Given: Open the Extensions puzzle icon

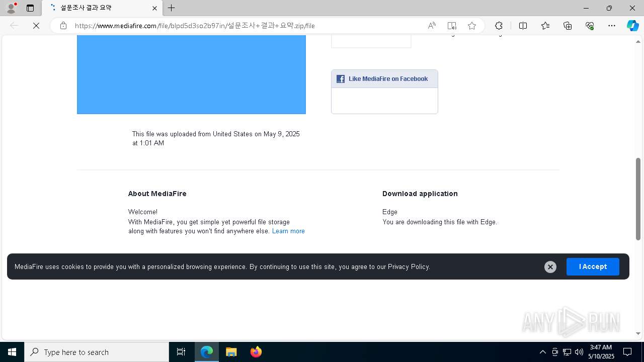Looking at the screenshot, I should 499,26.
